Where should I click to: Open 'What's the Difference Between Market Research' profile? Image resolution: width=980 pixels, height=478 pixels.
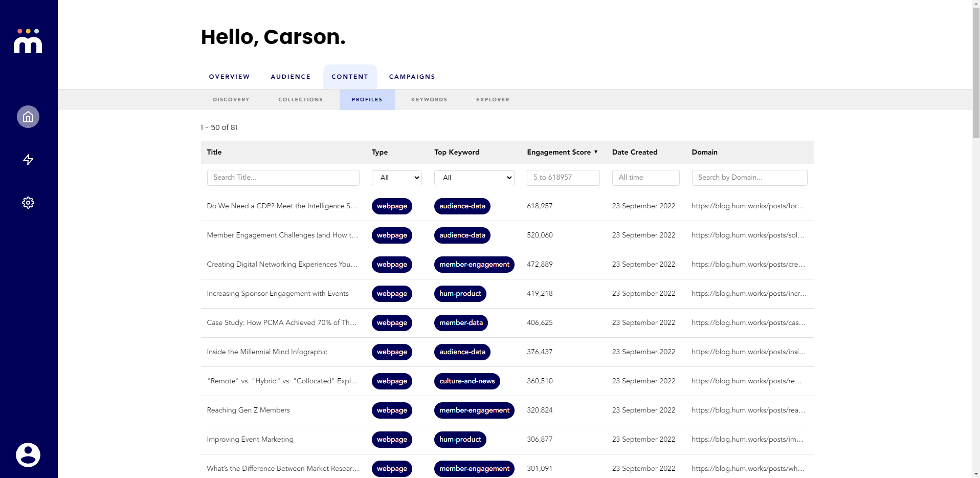click(x=283, y=468)
